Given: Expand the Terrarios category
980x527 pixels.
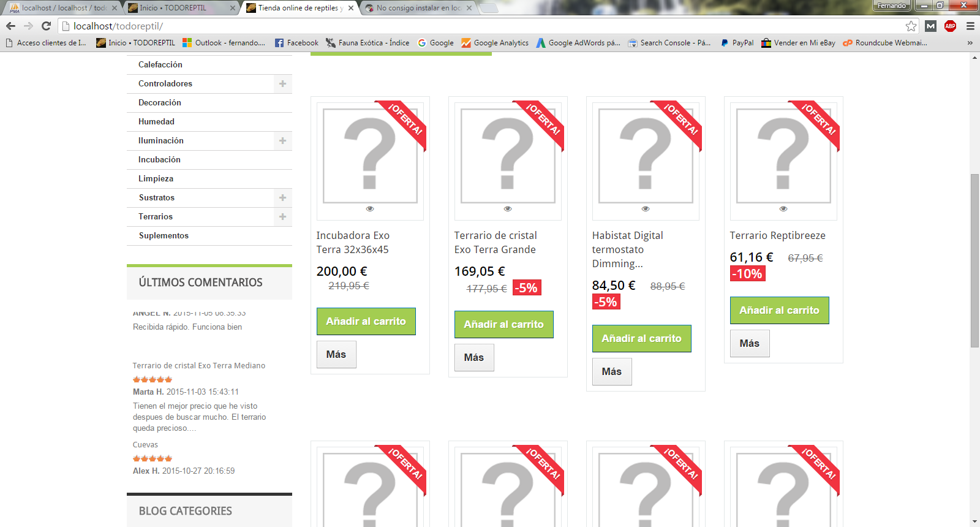Looking at the screenshot, I should click(282, 217).
